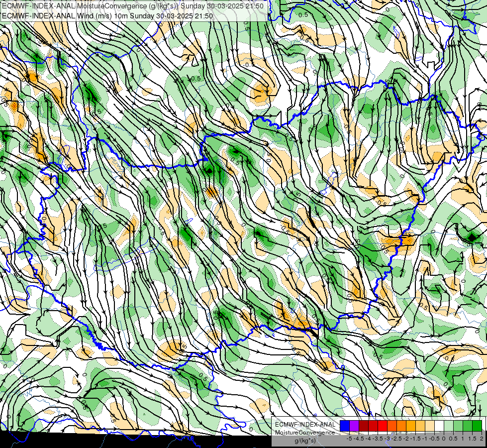Click the blue legend swatch left of -5
The width and height of the screenshot is (487, 448).
(x=345, y=426)
